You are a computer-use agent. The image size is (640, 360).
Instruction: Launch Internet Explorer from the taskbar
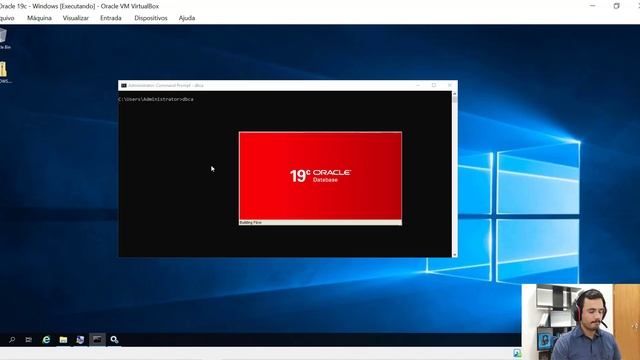46,340
